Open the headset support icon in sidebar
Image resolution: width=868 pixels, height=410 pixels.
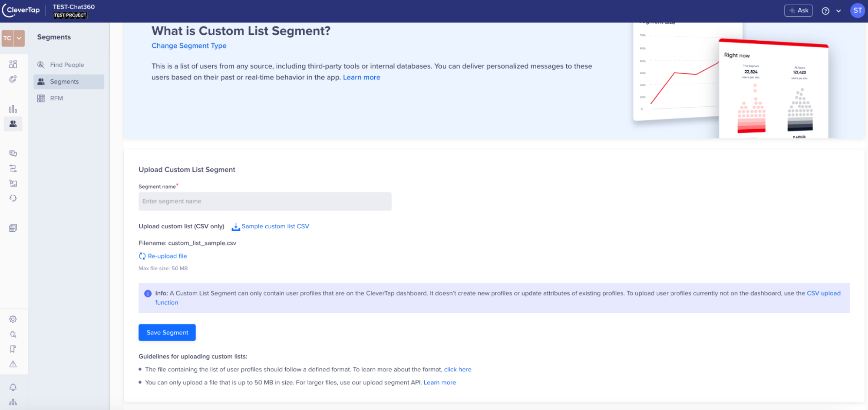13,198
